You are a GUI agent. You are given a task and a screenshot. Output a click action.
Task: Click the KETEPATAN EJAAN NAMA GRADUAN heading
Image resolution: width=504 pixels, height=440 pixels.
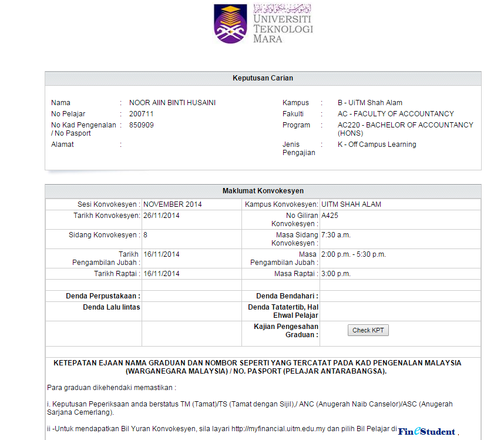(257, 367)
